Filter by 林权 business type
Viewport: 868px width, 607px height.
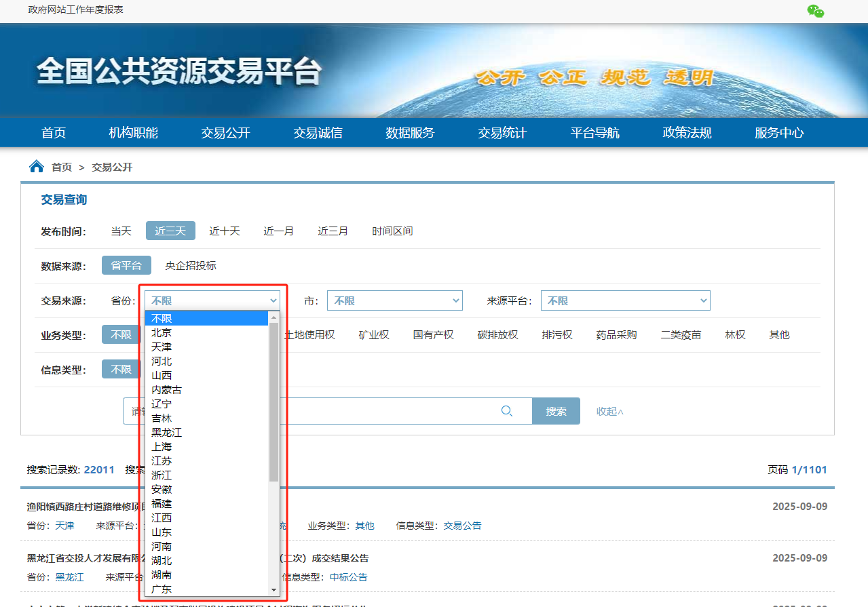[x=735, y=334]
